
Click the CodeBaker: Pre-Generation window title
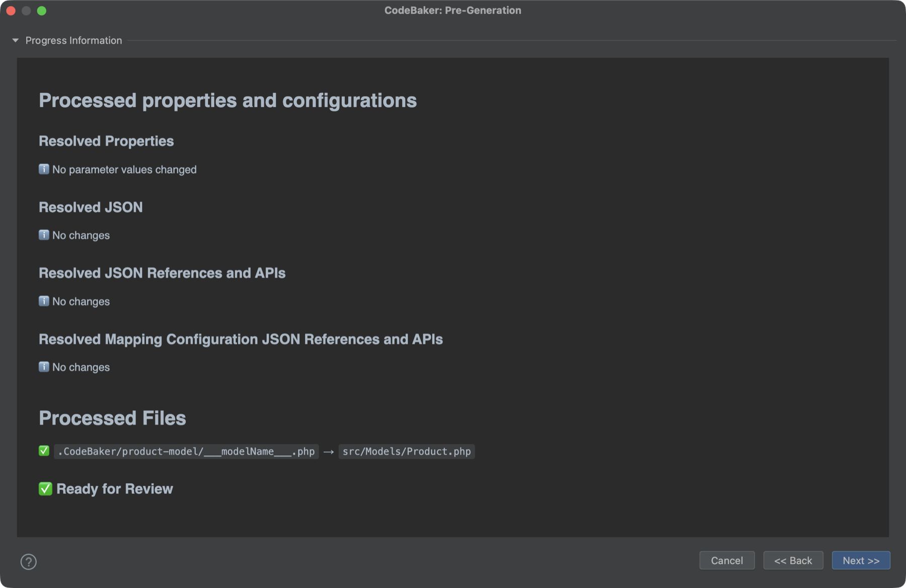(x=452, y=10)
